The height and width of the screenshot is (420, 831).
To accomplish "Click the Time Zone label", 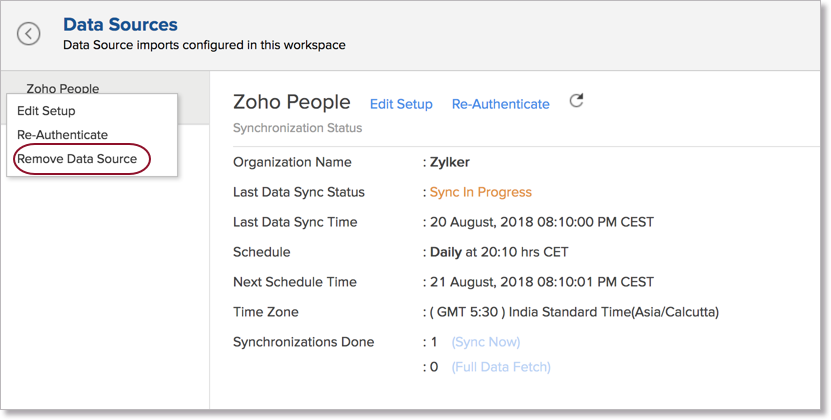I will coord(266,312).
